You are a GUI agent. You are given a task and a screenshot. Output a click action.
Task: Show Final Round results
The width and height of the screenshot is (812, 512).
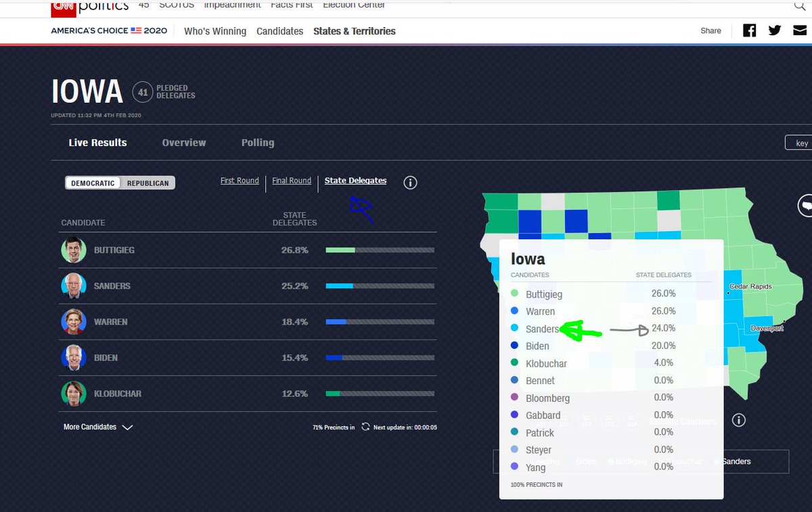(x=292, y=181)
